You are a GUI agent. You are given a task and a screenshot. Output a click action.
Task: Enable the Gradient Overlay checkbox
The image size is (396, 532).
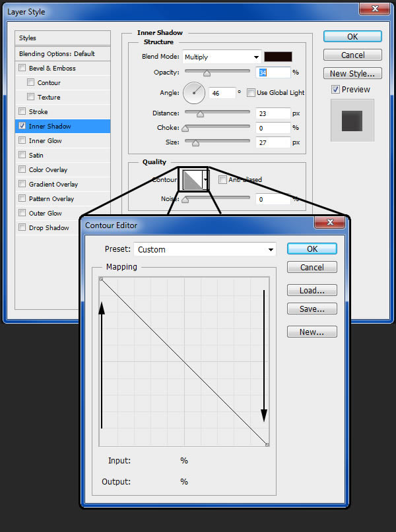(x=22, y=183)
